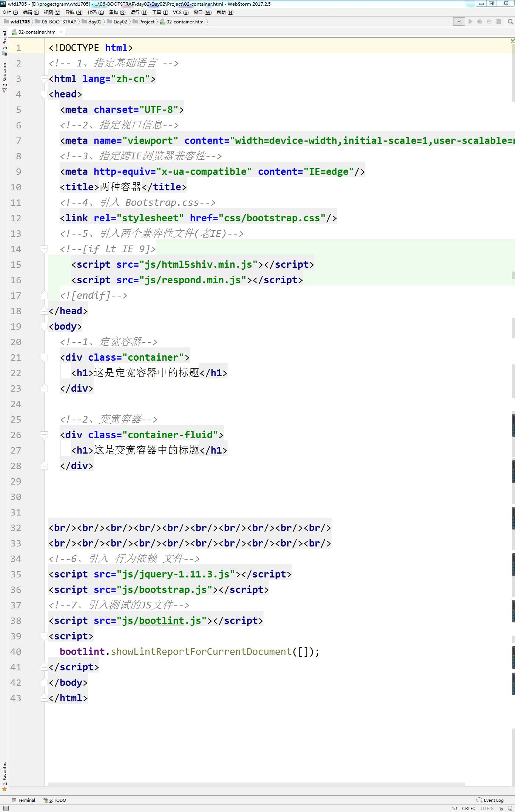This screenshot has height=812, width=515.
Task: Click the WebStorm icon in title bar
Action: pyautogui.click(x=3, y=4)
